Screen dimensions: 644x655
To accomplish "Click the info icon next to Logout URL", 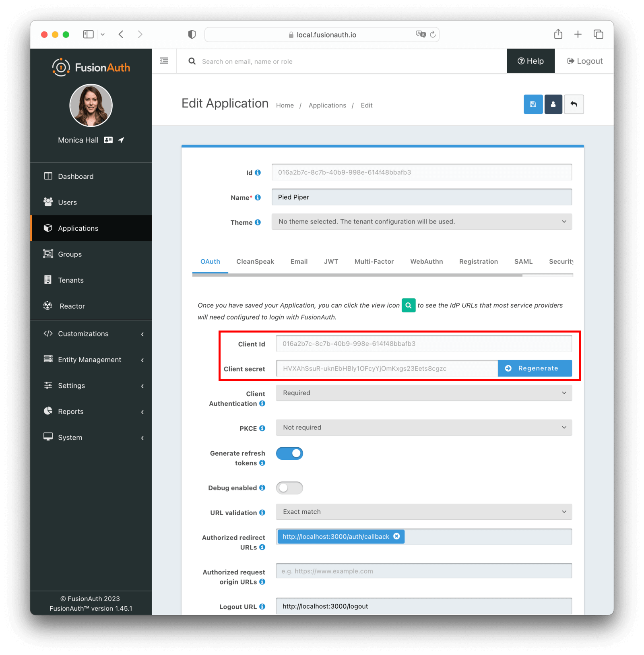I will (x=262, y=607).
